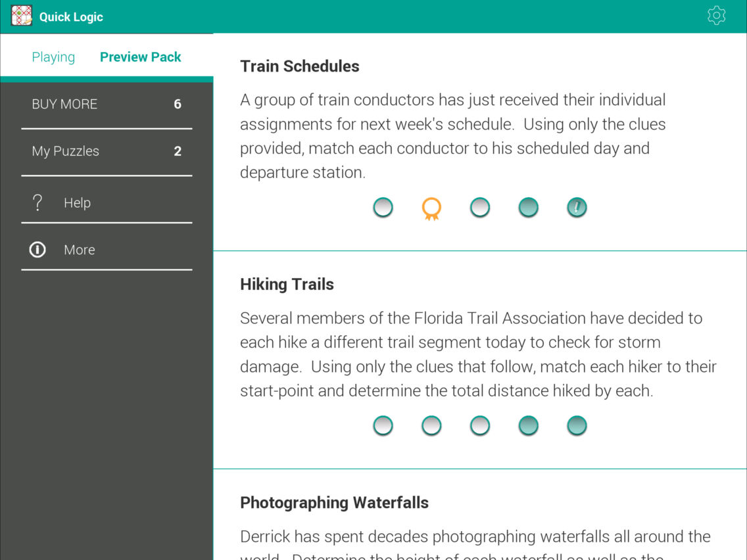The width and height of the screenshot is (747, 560).
Task: Open fifth Train Schedules puzzle with pencil mark
Action: (x=577, y=208)
